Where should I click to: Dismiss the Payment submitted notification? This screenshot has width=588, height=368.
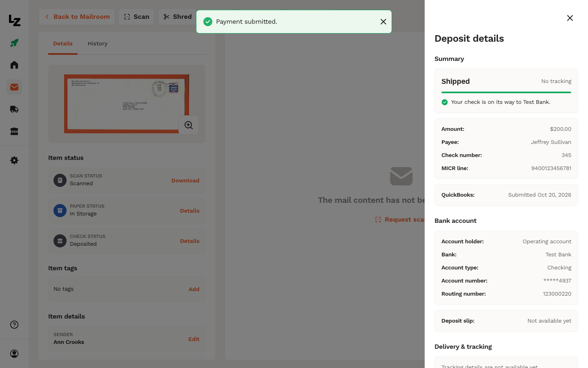pyautogui.click(x=383, y=22)
